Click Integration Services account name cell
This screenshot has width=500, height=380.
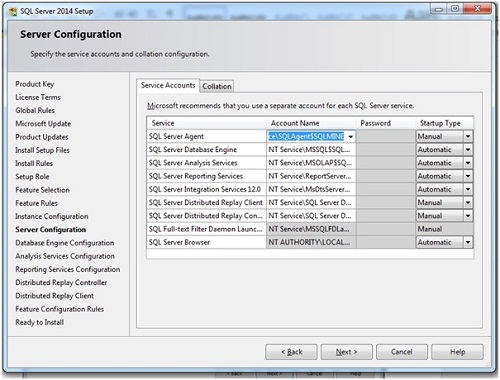coord(311,189)
